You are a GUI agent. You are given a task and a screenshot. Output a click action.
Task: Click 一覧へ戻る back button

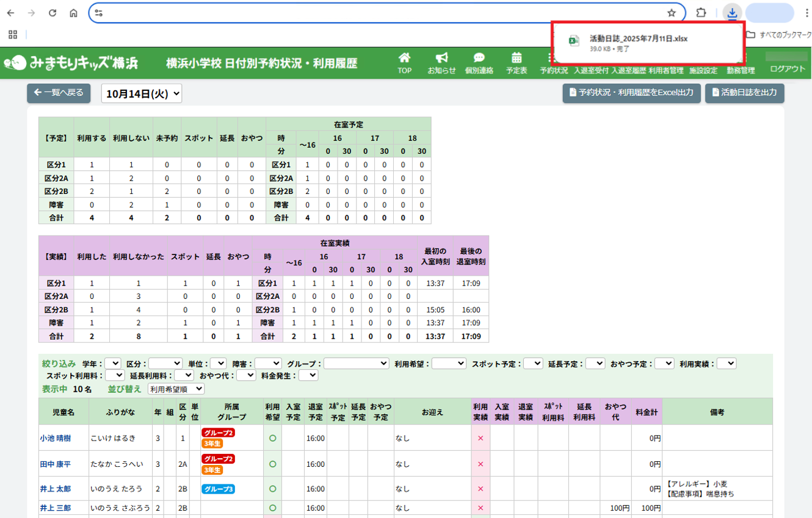point(59,93)
